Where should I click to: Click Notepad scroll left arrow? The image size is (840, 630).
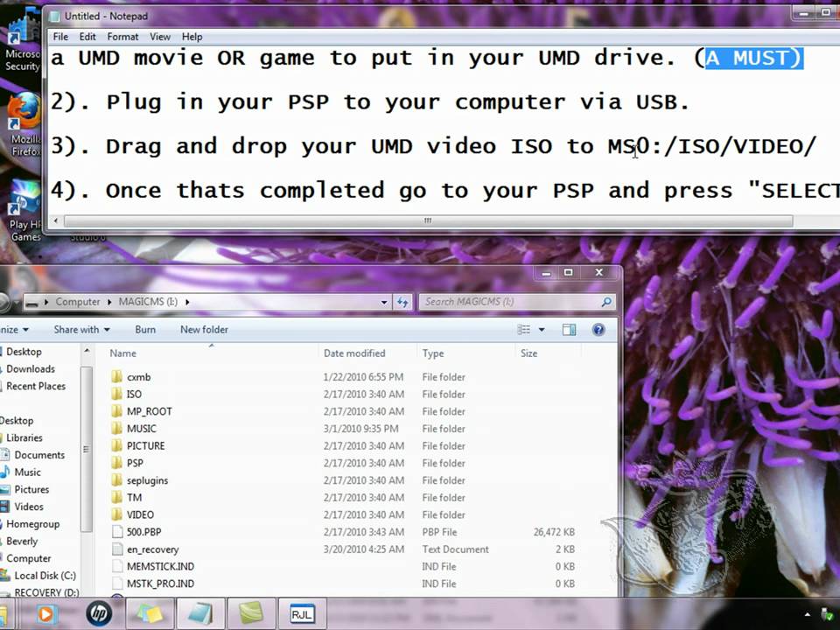point(56,220)
